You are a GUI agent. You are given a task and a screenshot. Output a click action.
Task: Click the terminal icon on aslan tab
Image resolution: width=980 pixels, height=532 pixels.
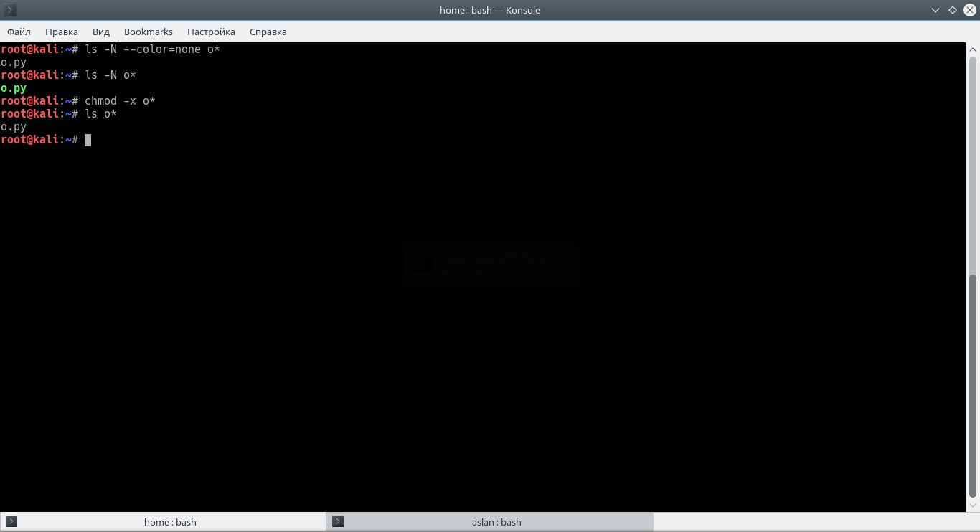338,522
